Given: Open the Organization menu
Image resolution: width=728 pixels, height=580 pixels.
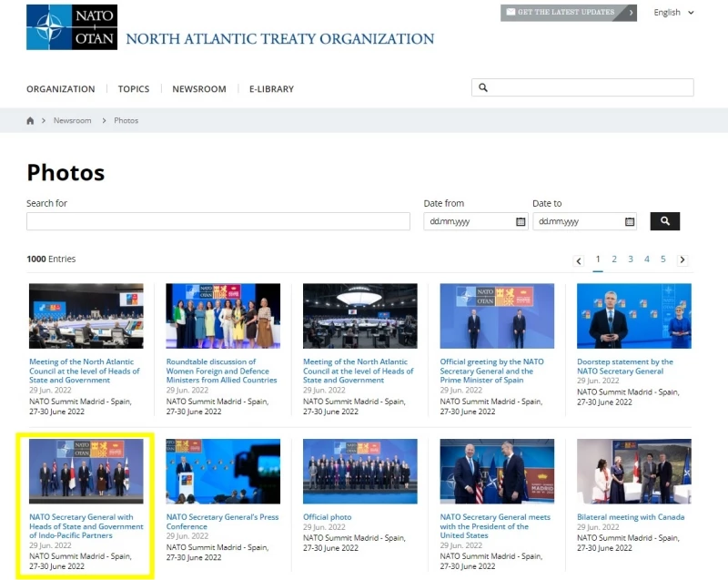Looking at the screenshot, I should tap(61, 88).
